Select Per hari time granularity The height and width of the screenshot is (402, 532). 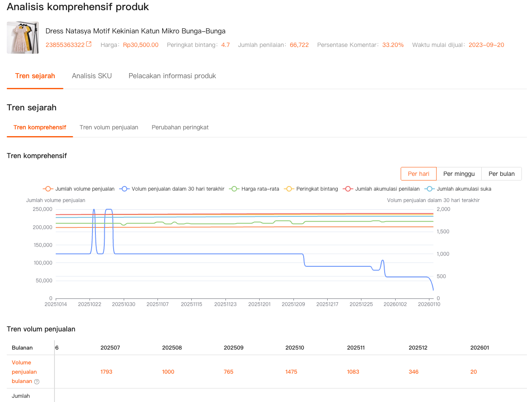point(418,174)
